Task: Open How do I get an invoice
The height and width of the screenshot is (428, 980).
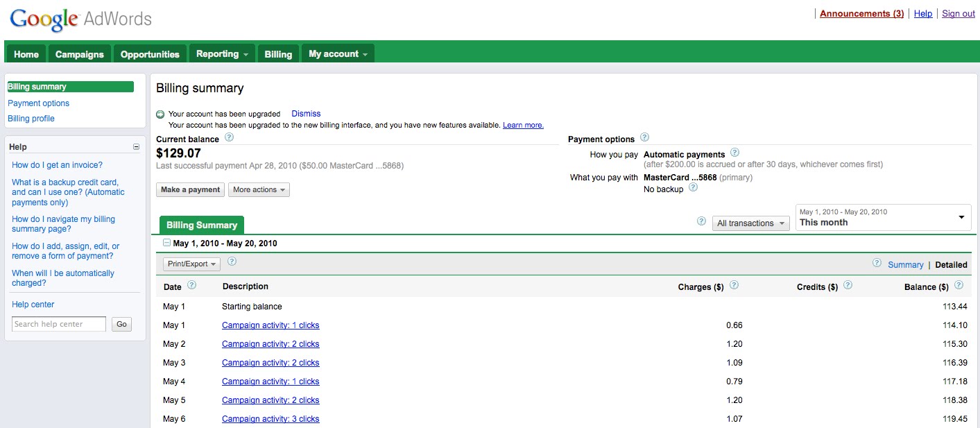Action: pos(57,165)
